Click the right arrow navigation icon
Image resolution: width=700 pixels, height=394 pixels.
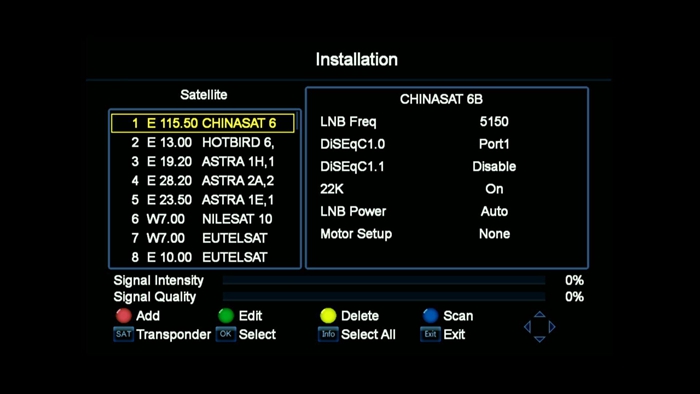[552, 327]
